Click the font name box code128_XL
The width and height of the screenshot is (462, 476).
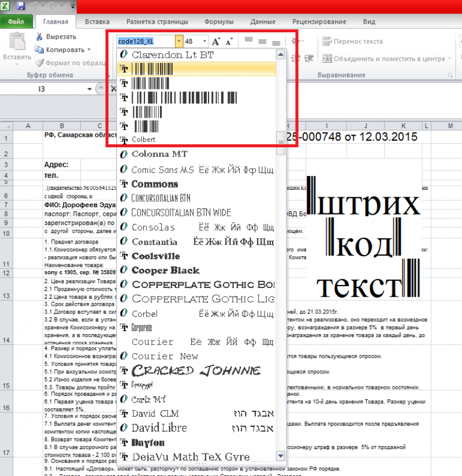[x=146, y=42]
